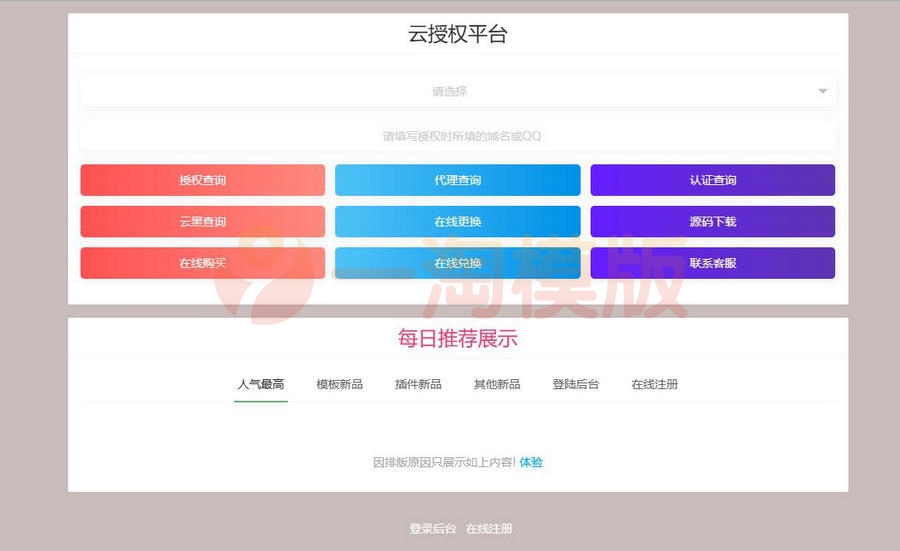Click the purple 联系客服 button

coord(712,263)
